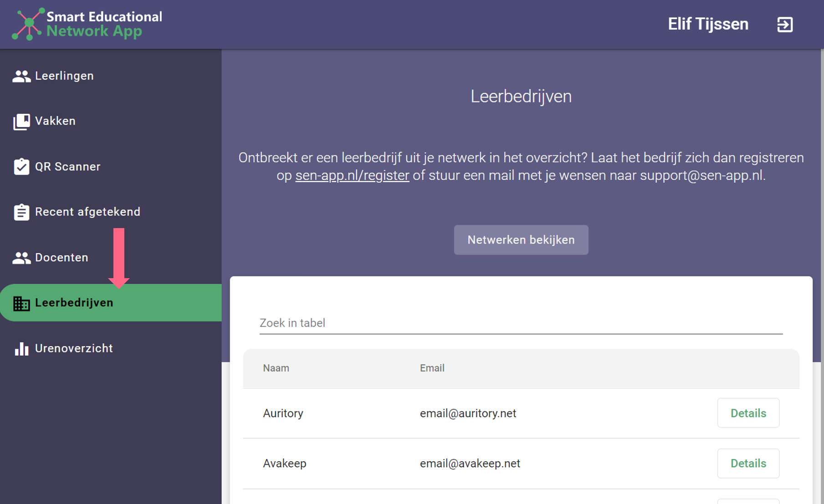This screenshot has width=824, height=504.
Task: Open Details for Auritory
Action: 748,413
